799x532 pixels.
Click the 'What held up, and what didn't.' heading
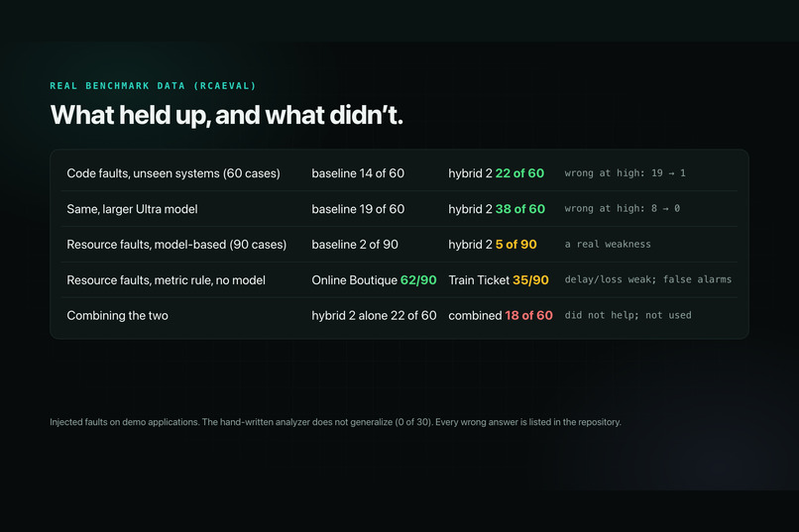point(226,115)
